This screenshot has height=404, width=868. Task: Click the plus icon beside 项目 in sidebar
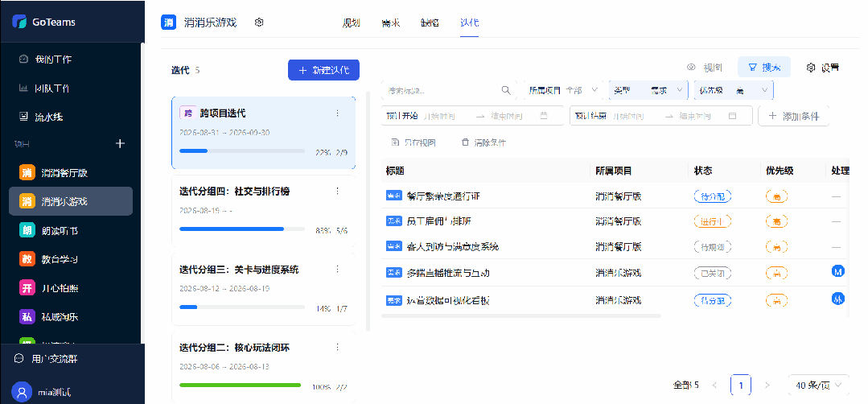(x=120, y=143)
